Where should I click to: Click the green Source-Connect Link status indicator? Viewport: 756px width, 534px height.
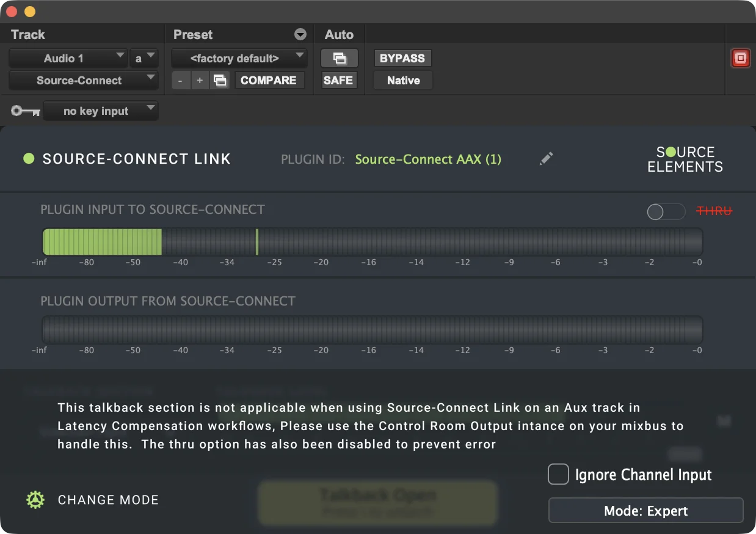point(29,159)
